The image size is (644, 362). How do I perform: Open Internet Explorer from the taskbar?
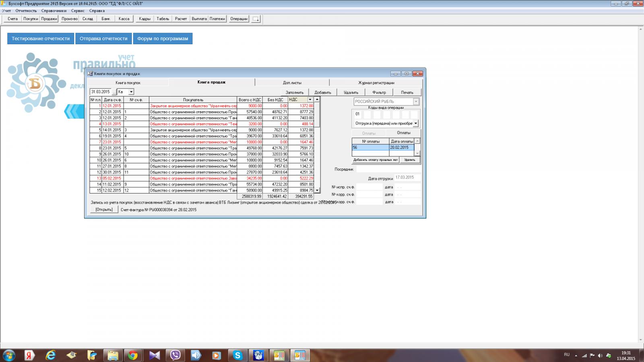click(51, 355)
